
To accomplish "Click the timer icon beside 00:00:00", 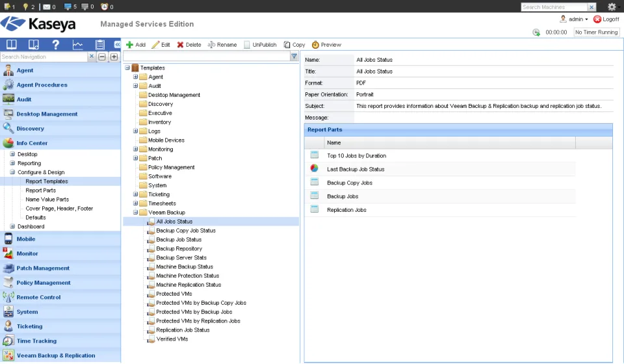I will pyautogui.click(x=536, y=32).
